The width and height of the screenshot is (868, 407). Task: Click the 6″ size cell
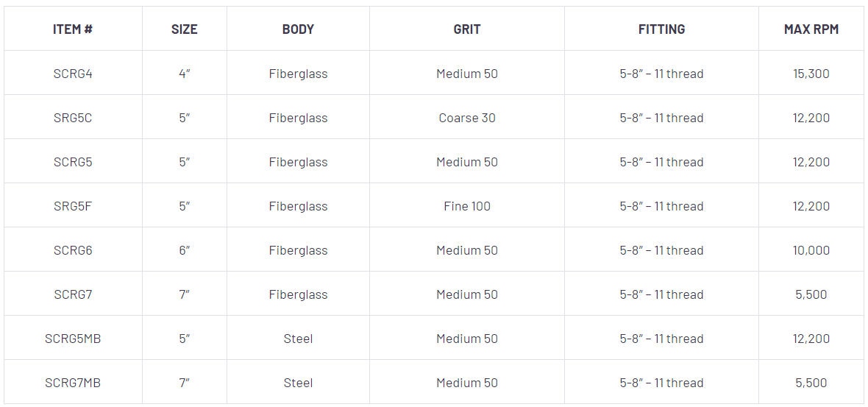pyautogui.click(x=184, y=250)
